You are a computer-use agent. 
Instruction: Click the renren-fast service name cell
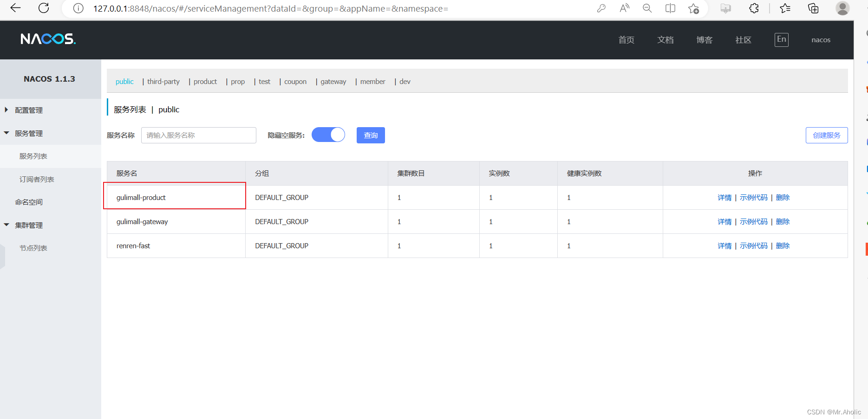176,246
